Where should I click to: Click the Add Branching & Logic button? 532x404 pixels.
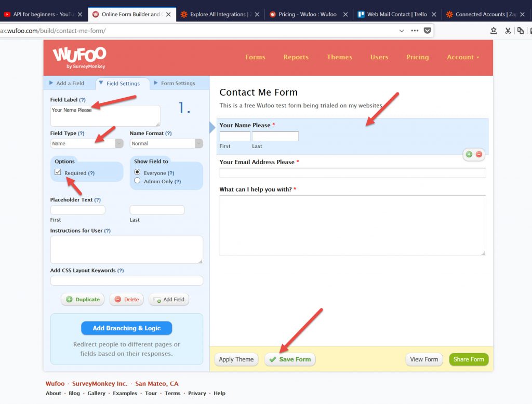127,328
